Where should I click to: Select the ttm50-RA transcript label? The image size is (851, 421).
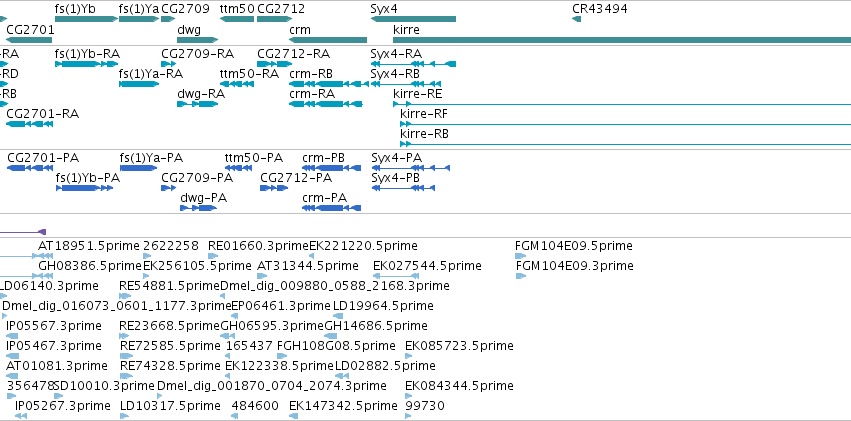(249, 74)
